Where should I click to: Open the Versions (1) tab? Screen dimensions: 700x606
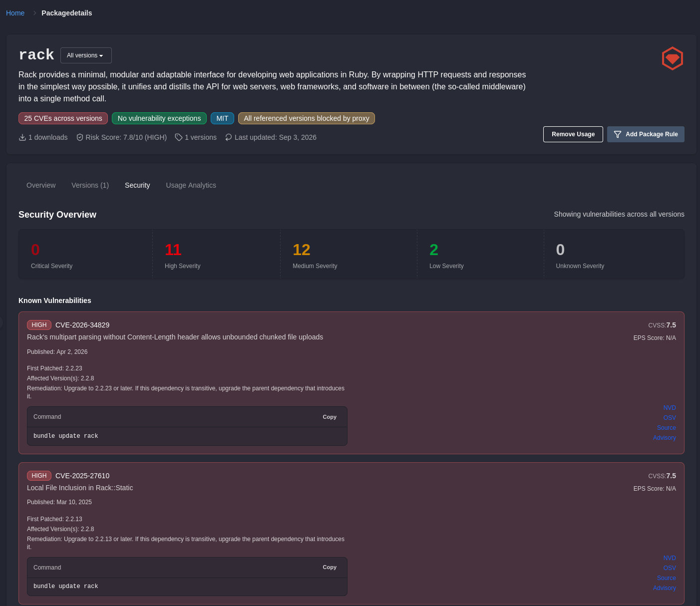pyautogui.click(x=90, y=185)
